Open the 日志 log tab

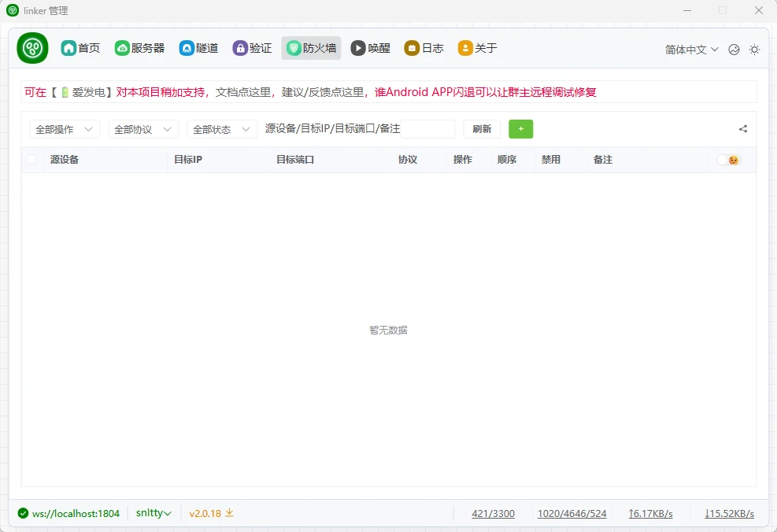click(x=424, y=48)
